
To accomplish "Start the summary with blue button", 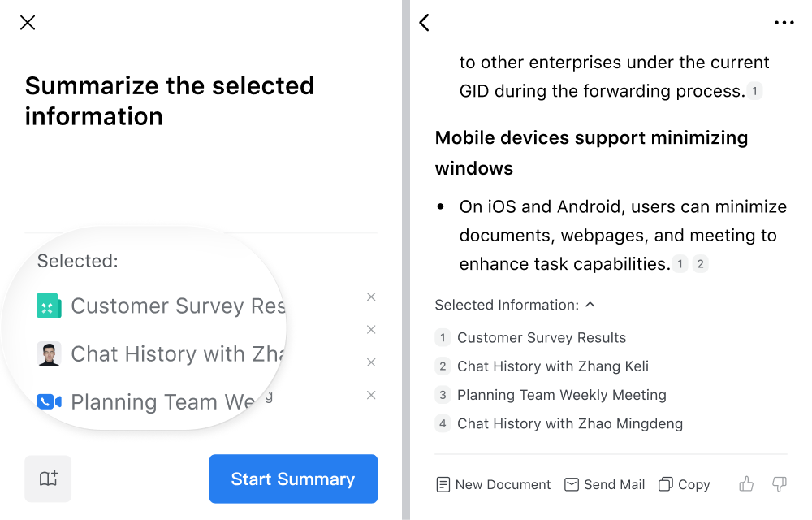I will click(293, 479).
